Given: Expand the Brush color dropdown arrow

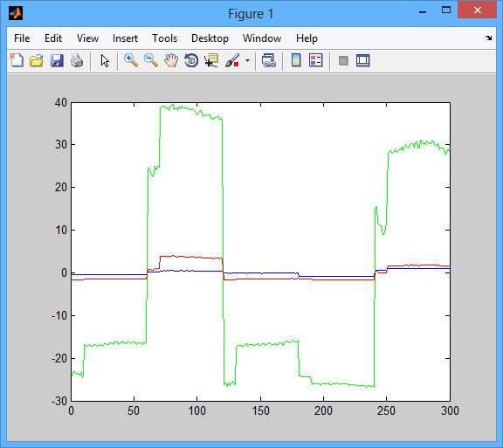Looking at the screenshot, I should [247, 60].
